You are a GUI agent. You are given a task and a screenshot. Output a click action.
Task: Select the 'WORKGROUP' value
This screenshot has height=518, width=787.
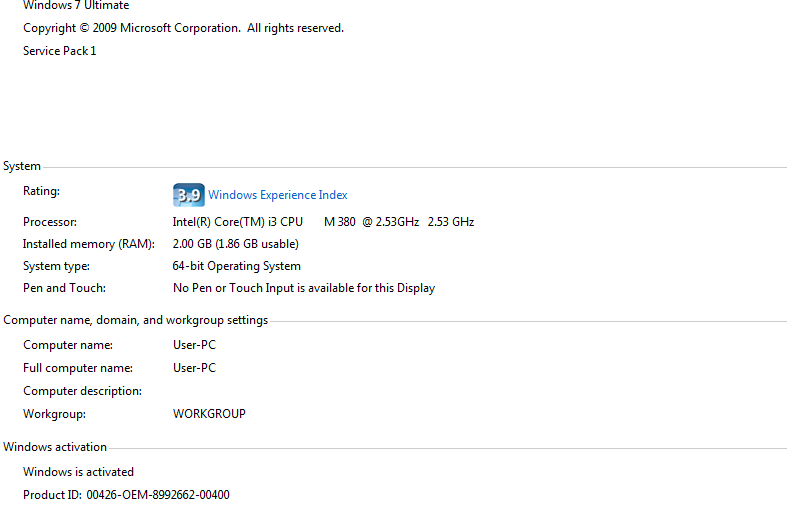click(x=209, y=414)
